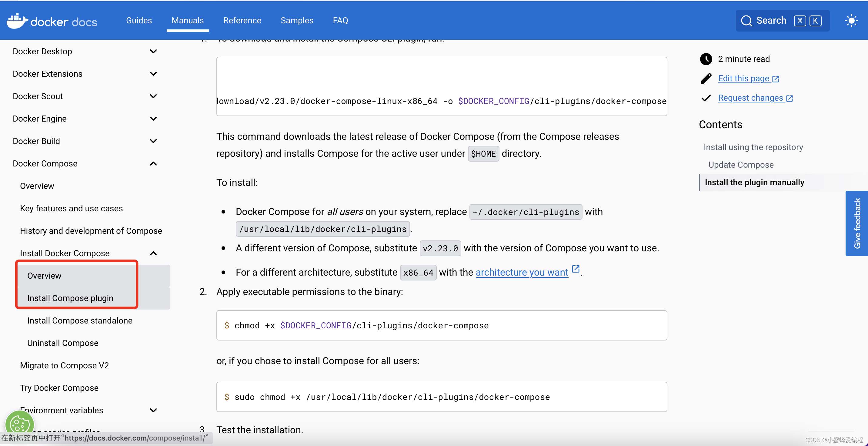Viewport: 868px width, 446px height.
Task: Click the Search icon in top bar
Action: (x=746, y=21)
